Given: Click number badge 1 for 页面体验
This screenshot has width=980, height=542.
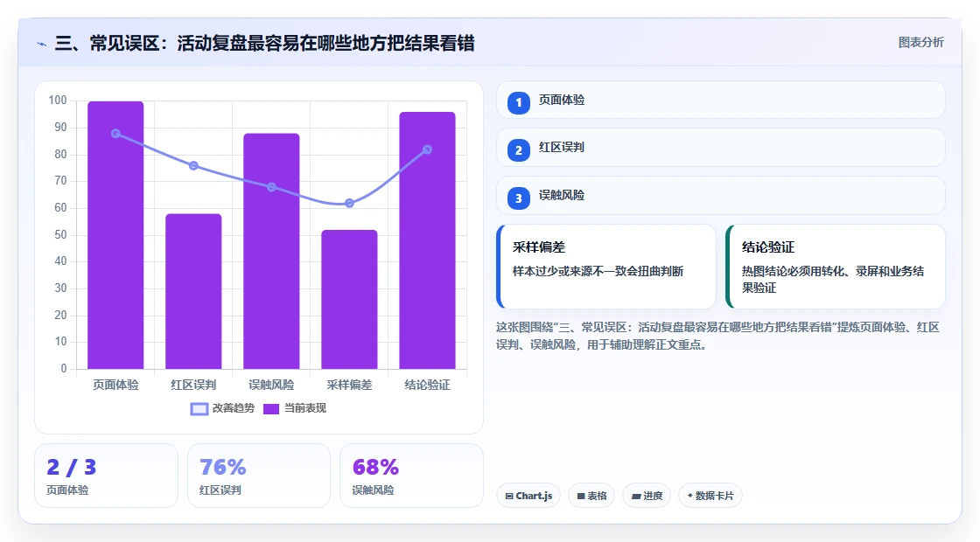Looking at the screenshot, I should click(x=518, y=103).
